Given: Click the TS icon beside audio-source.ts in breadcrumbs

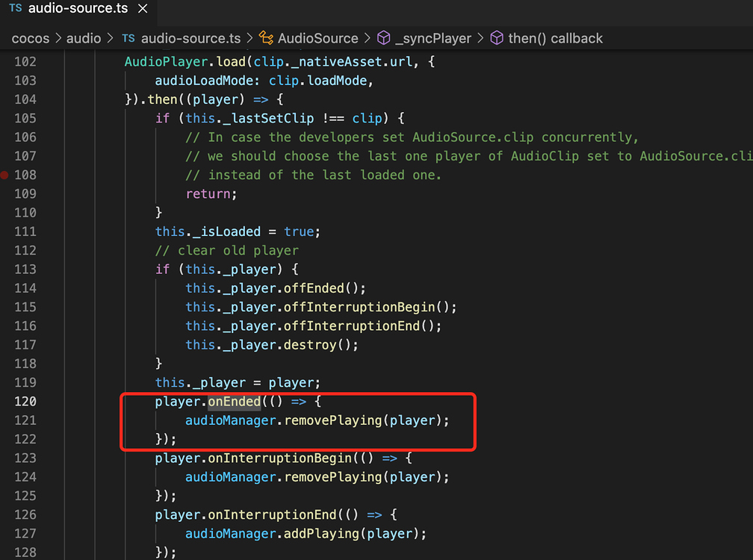Looking at the screenshot, I should click(x=128, y=38).
